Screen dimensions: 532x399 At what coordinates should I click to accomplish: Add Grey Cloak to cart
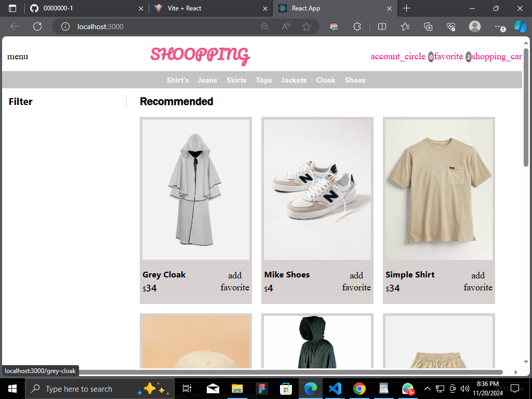(234, 275)
